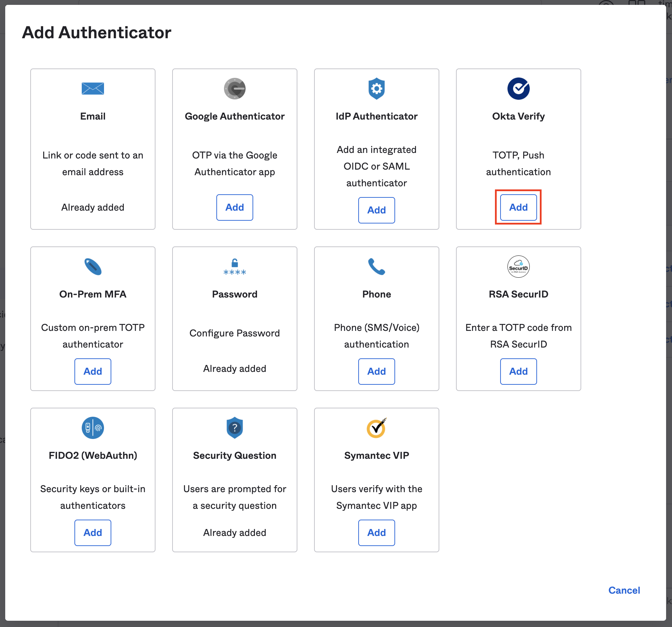The image size is (672, 627).
Task: Click 'TOTP, Push authentication' description
Action: [x=519, y=164]
